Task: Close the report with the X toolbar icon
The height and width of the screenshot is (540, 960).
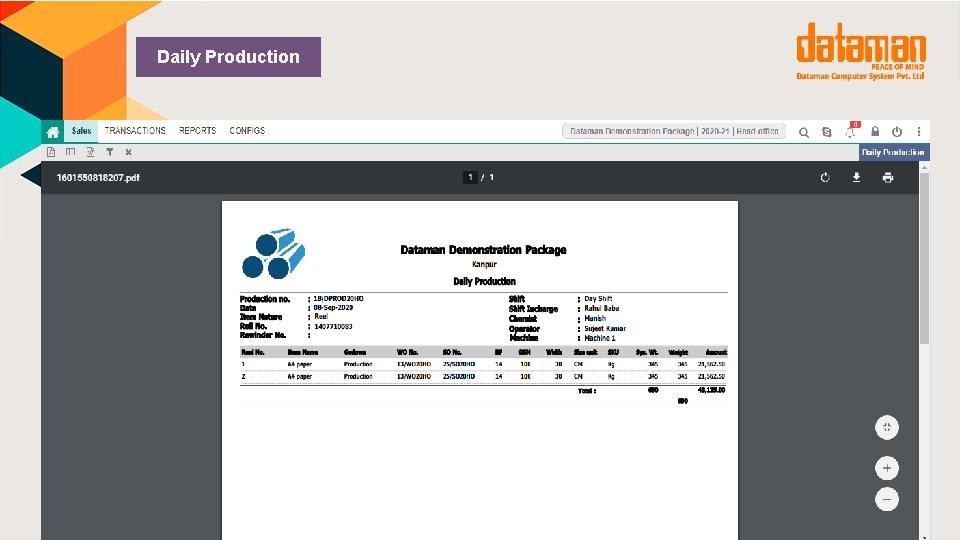Action: tap(129, 152)
